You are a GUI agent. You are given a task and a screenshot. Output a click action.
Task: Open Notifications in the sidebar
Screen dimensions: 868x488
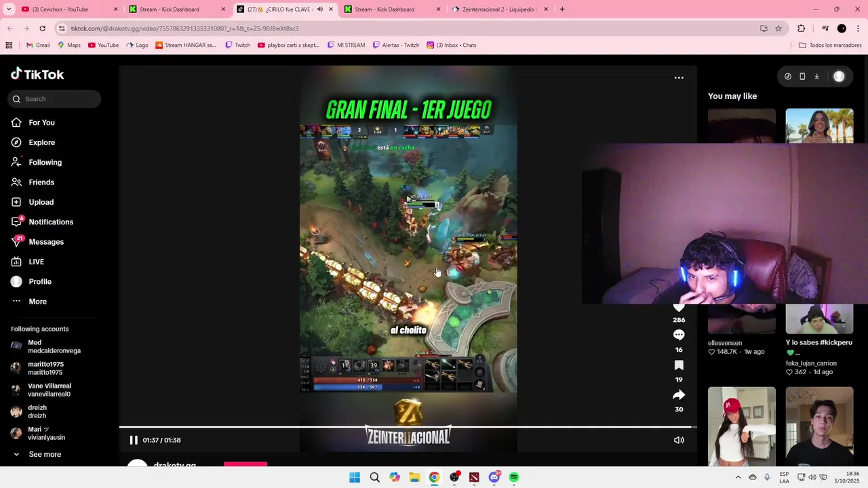click(x=42, y=222)
